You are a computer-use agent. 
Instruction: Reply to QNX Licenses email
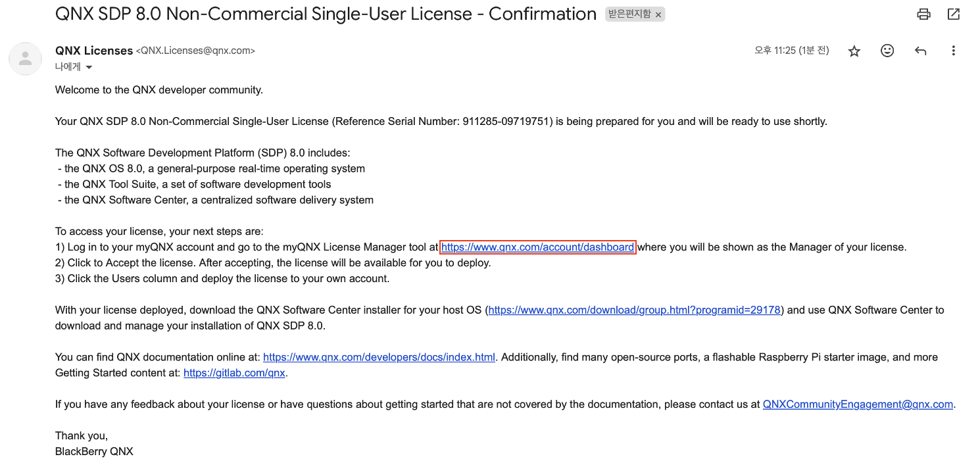click(920, 51)
